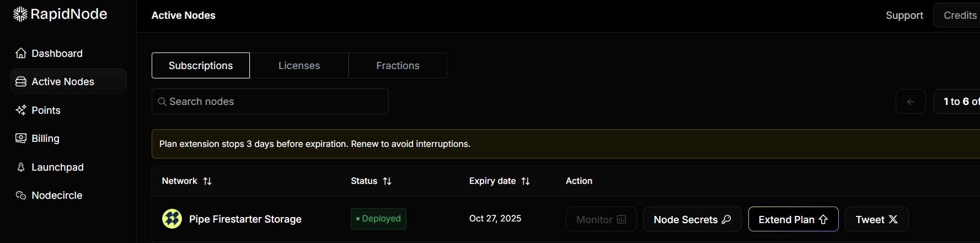Open Nodecircle from the sidebar
This screenshot has height=243, width=980.
tap(57, 196)
